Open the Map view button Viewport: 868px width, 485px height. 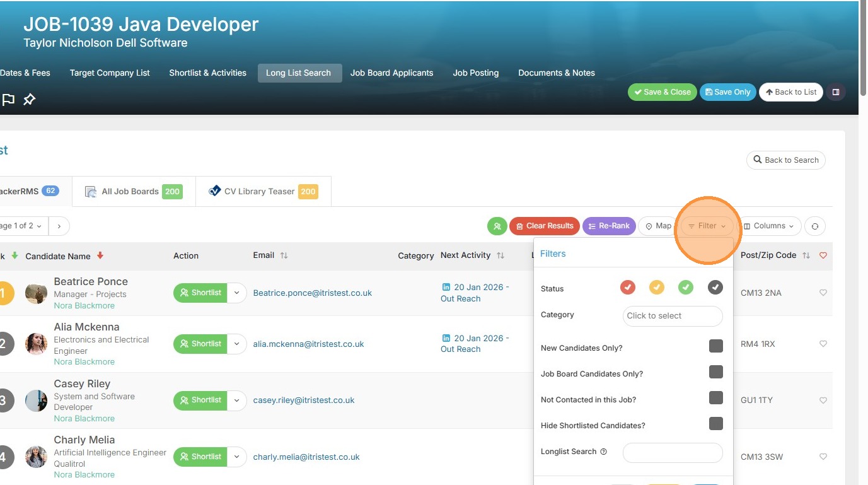(658, 226)
